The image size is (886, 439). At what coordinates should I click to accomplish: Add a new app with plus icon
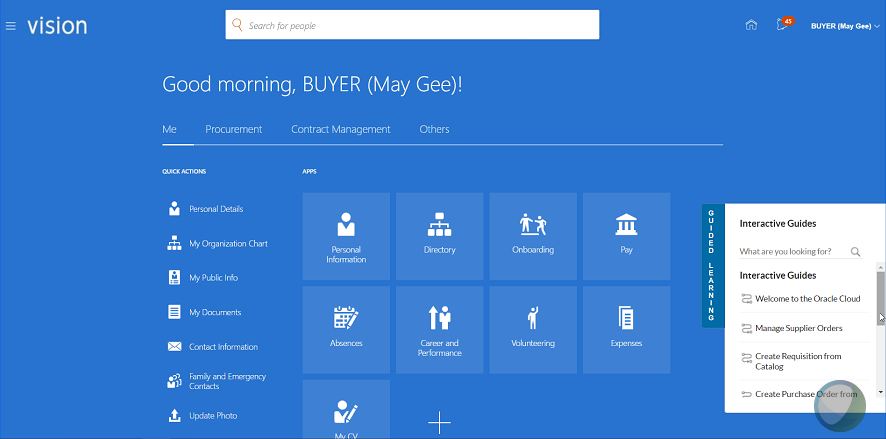click(439, 423)
